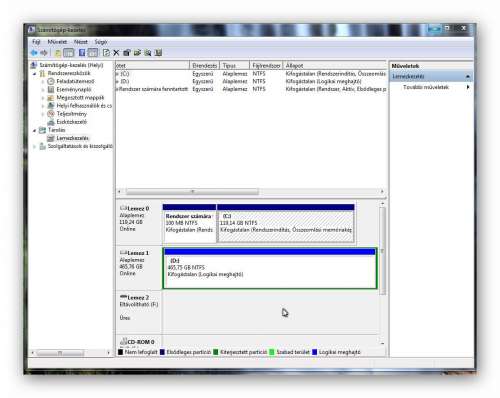Expand the Feladatütemező tree node
Viewport: 500px width, 398px height.
pos(43,81)
